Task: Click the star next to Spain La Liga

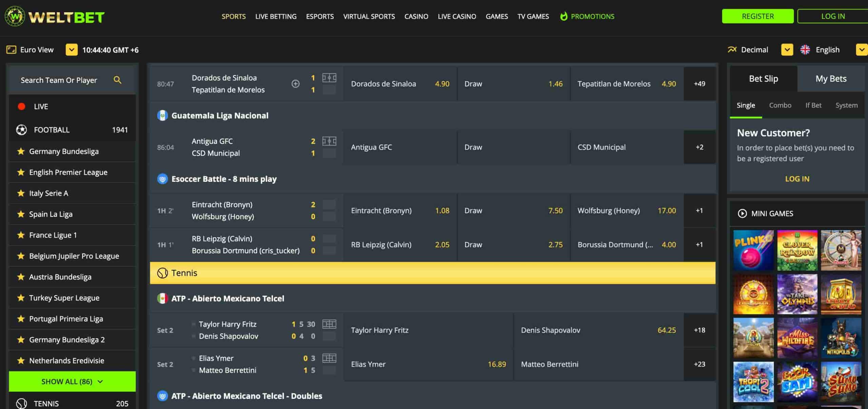Action: tap(21, 214)
